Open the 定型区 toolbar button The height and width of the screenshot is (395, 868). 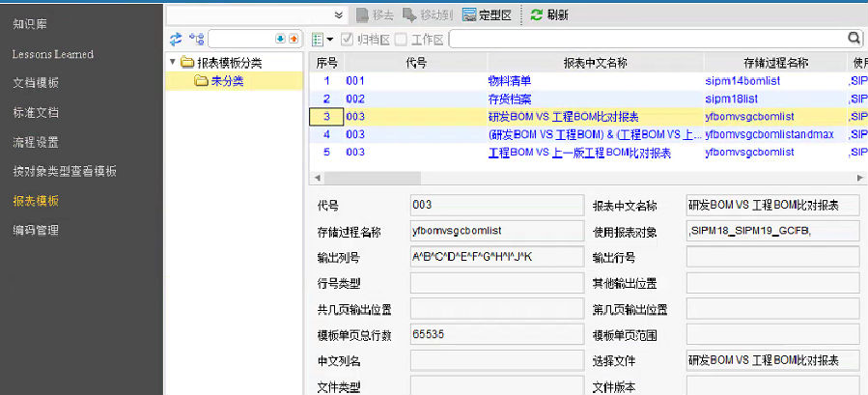pos(487,14)
